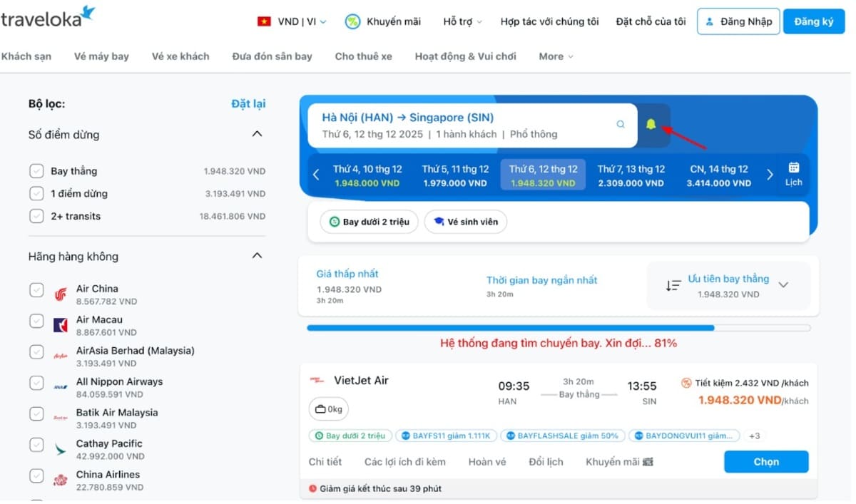
Task: Show previous dates with left arrow
Action: (316, 175)
